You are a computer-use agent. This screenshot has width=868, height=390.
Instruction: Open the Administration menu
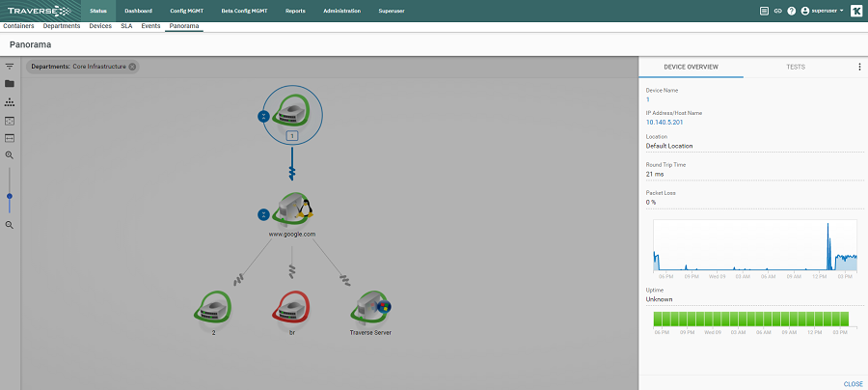(x=341, y=11)
